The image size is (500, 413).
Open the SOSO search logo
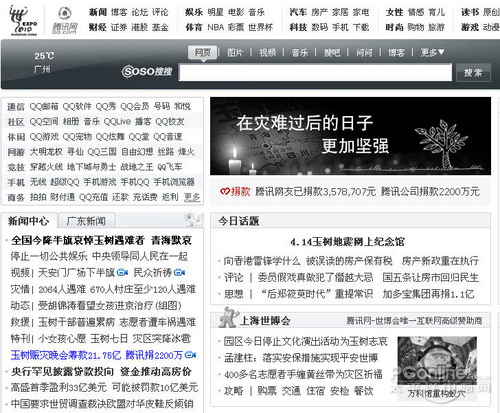(147, 71)
